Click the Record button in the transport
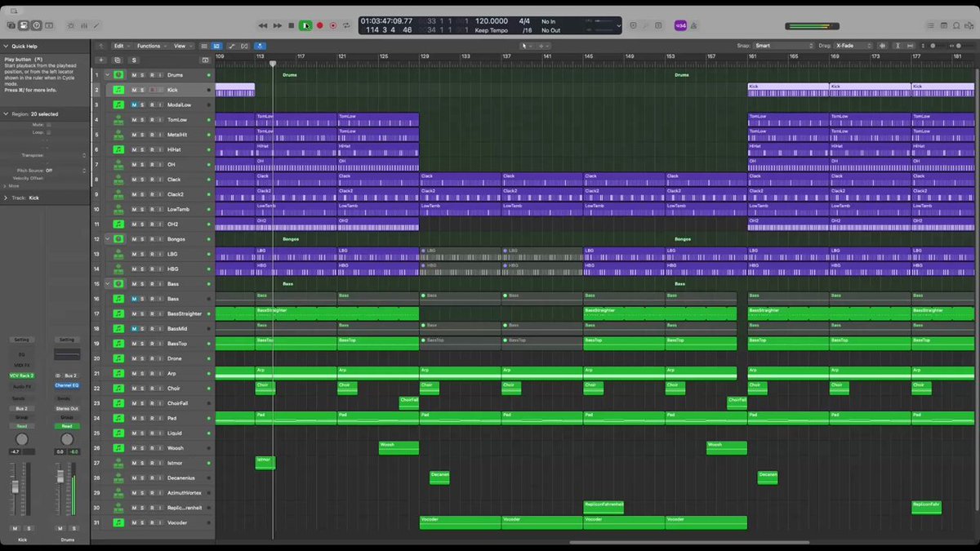 [319, 25]
